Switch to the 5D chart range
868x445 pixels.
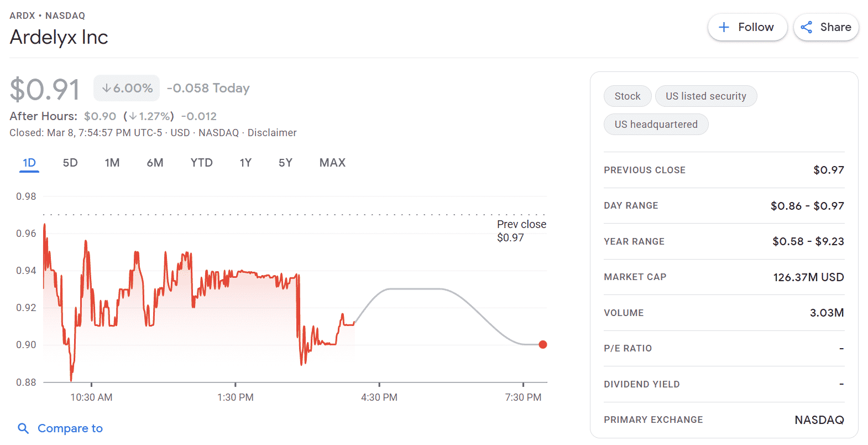click(70, 163)
